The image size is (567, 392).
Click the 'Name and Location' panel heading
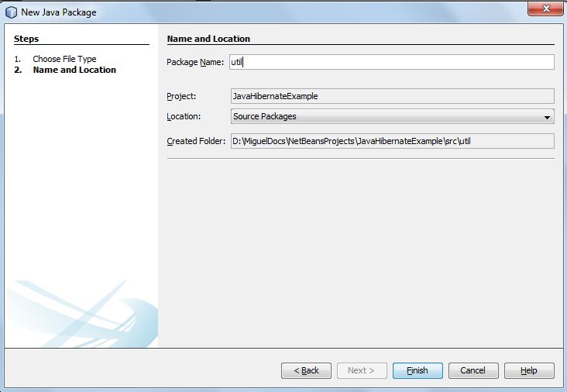pos(208,39)
